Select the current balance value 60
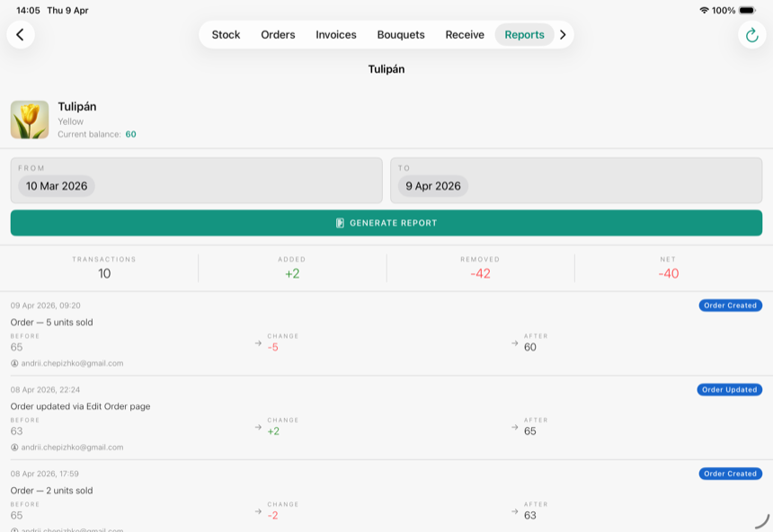This screenshot has width=773, height=532. coord(130,134)
